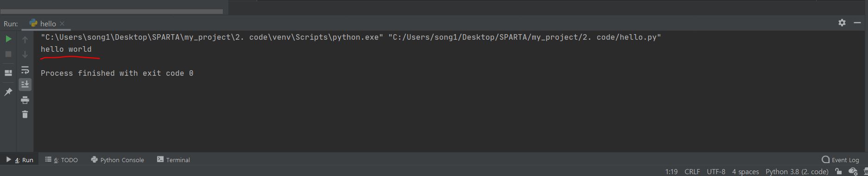The width and height of the screenshot is (868, 176).
Task: Click the 1:19 cursor position indicator
Action: (672, 171)
